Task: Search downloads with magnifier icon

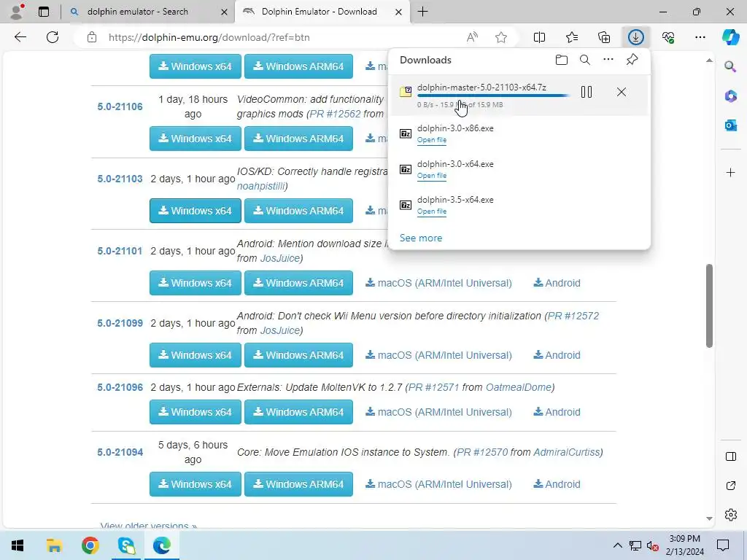Action: pyautogui.click(x=585, y=60)
